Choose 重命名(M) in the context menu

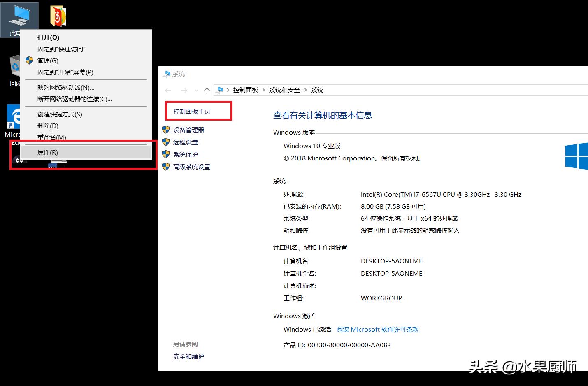(86, 137)
